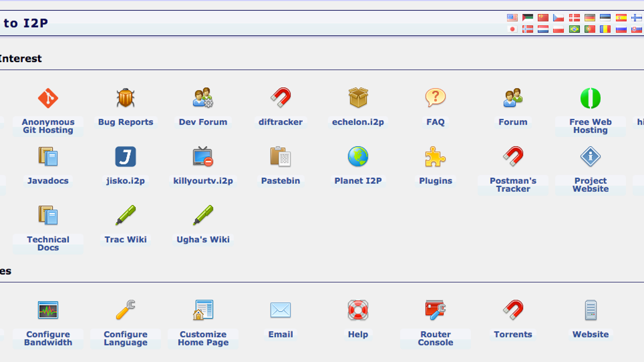Screen dimensions: 644x362
Task: Click the Customize Home Page icon
Action: 203,310
